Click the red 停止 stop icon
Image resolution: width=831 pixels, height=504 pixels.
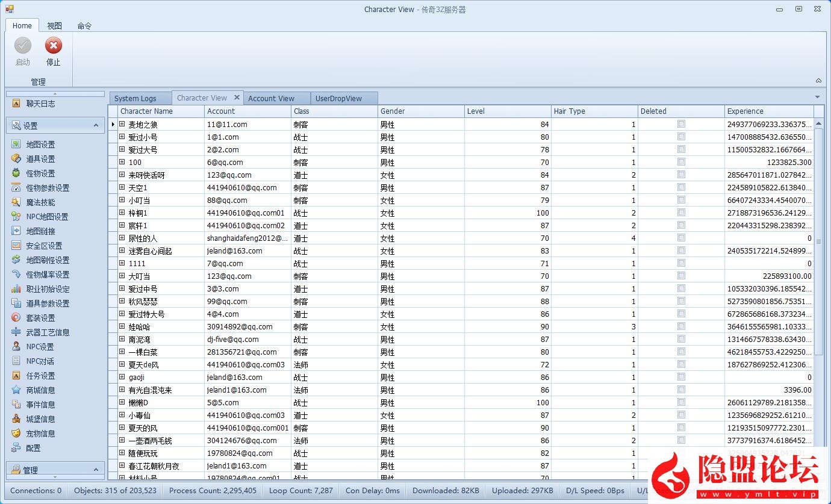(x=53, y=46)
